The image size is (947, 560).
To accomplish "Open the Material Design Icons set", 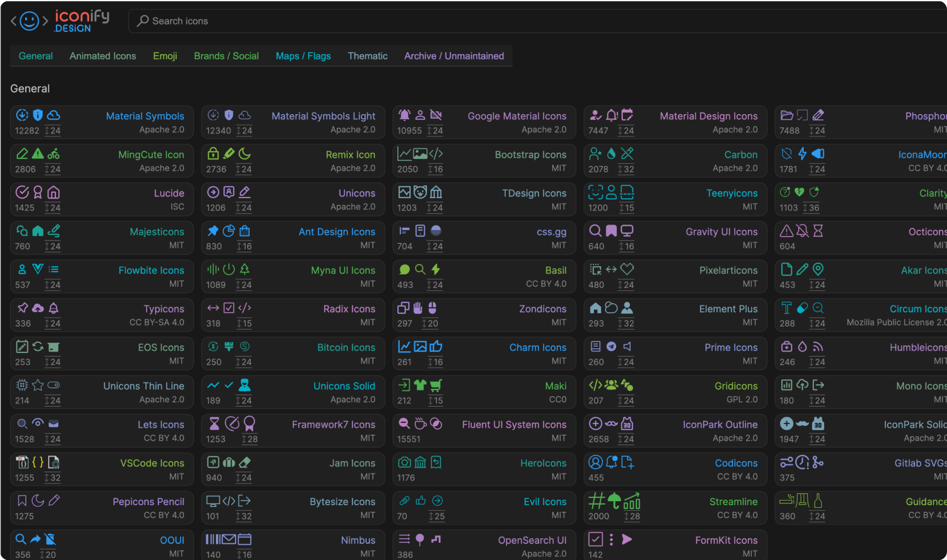I will click(676, 122).
